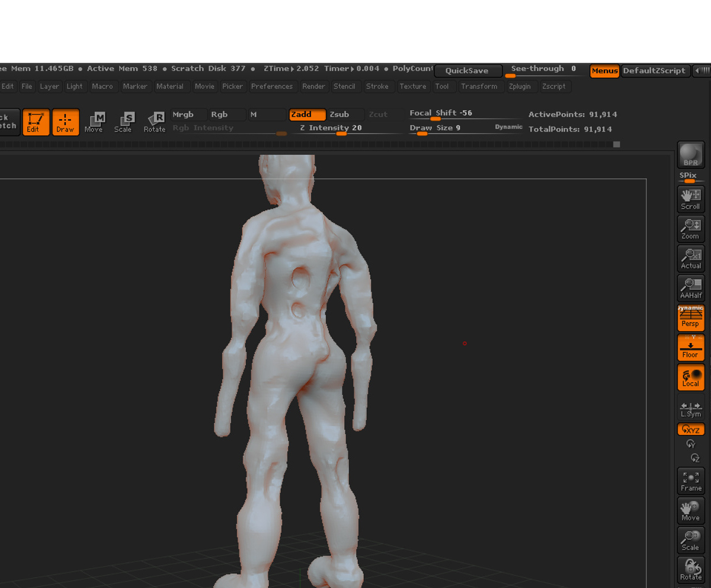Click the Zoom magnifier icon
This screenshot has width=711, height=588.
691,229
